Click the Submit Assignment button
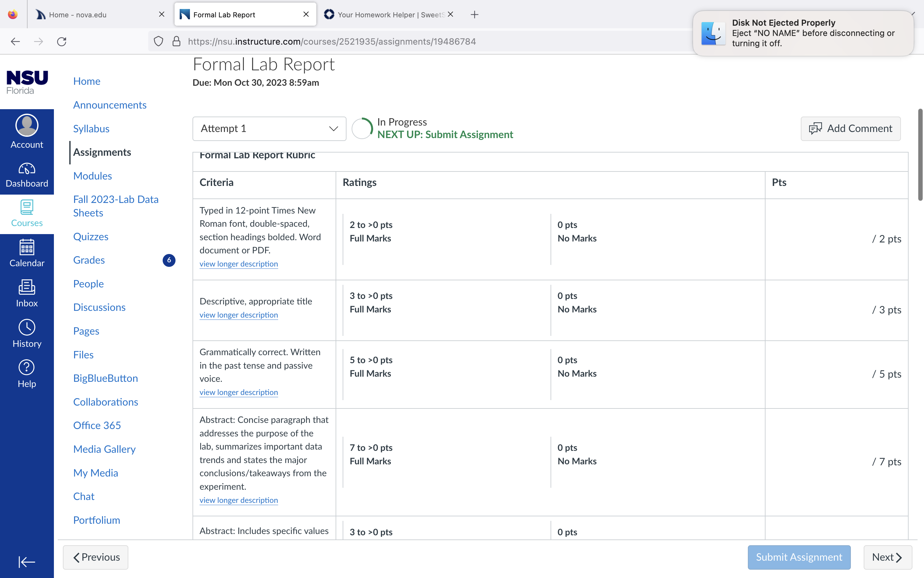This screenshot has width=924, height=578. [799, 557]
